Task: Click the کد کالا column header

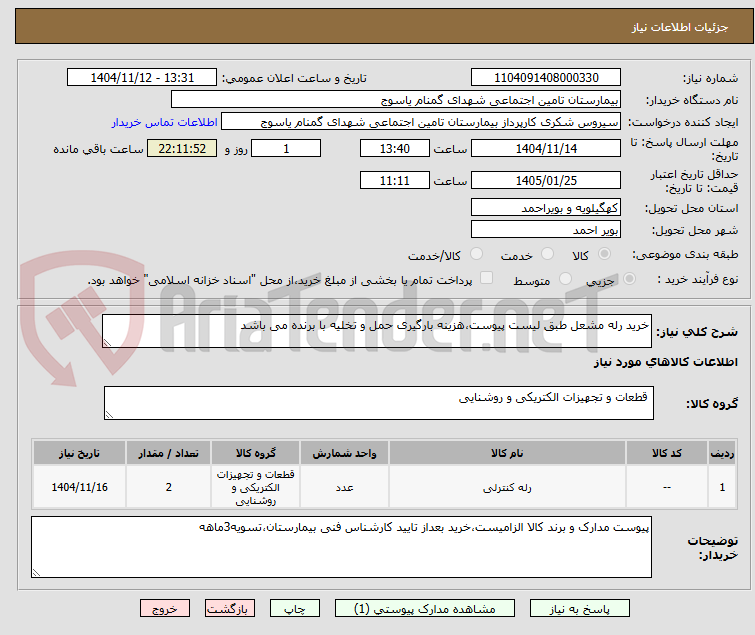Action: [666, 453]
